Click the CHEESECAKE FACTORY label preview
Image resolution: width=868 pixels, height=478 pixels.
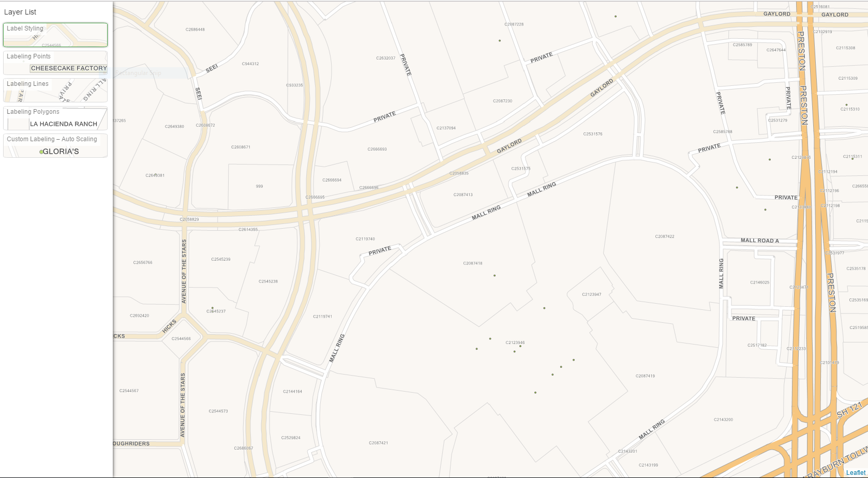coord(69,68)
